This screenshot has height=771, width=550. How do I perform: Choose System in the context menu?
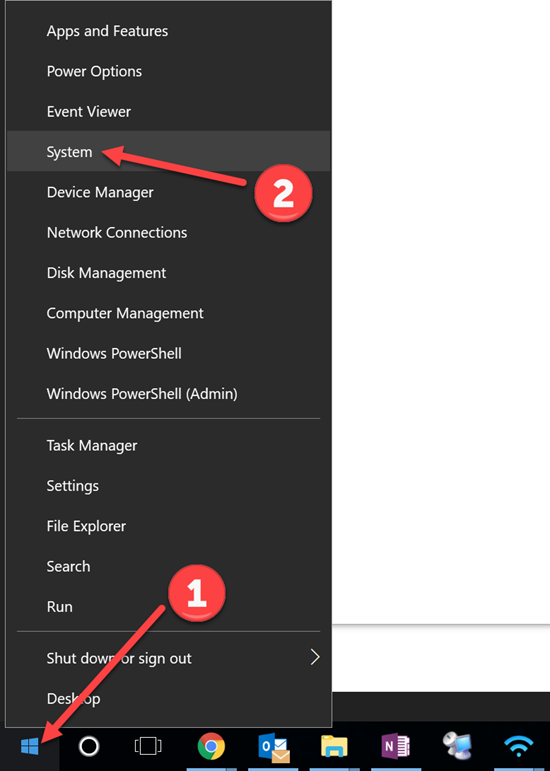click(x=169, y=151)
